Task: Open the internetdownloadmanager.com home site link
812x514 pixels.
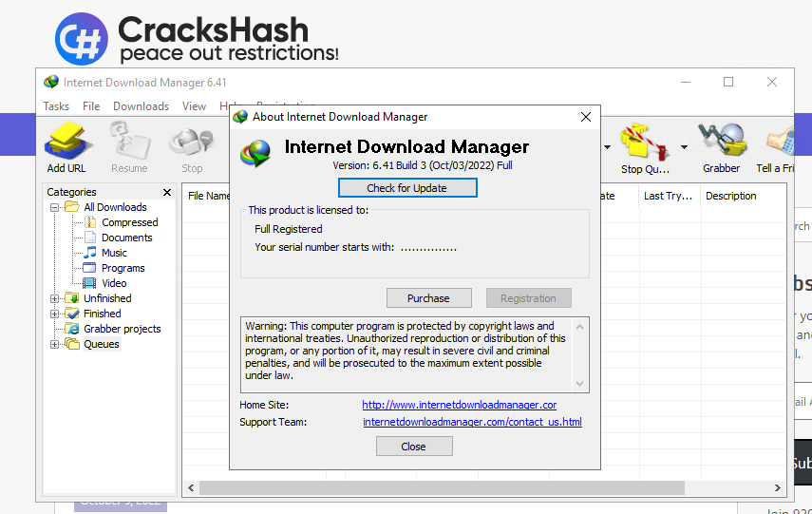Action: pyautogui.click(x=460, y=405)
